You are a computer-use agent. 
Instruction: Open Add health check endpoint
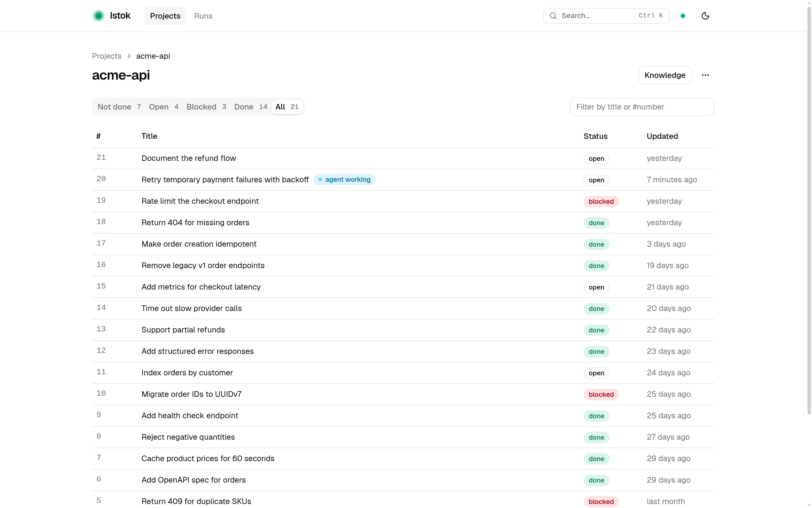(x=190, y=416)
